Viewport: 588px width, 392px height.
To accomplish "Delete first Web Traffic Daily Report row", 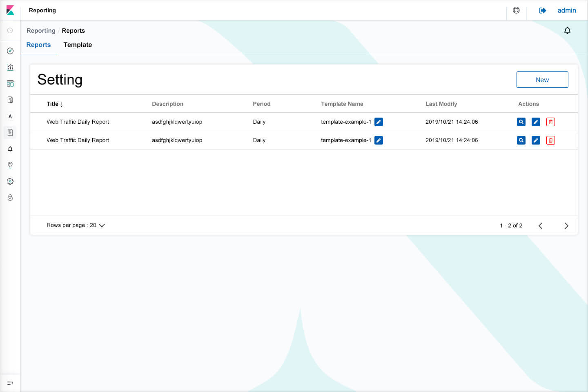I will (550, 122).
